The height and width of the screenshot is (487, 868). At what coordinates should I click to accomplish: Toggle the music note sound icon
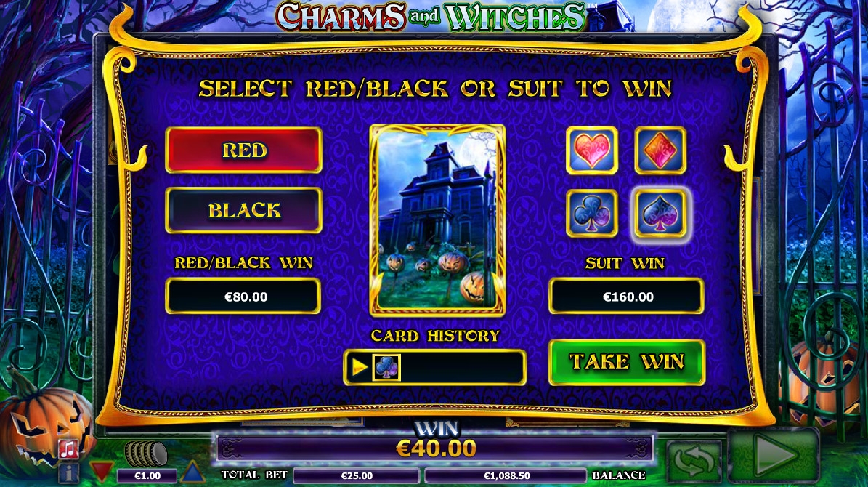coord(69,448)
